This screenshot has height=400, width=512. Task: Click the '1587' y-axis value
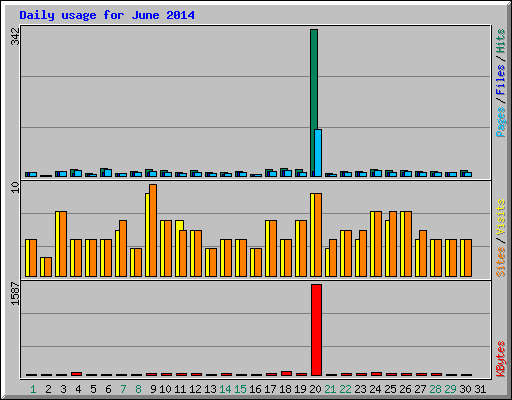[x=15, y=293]
